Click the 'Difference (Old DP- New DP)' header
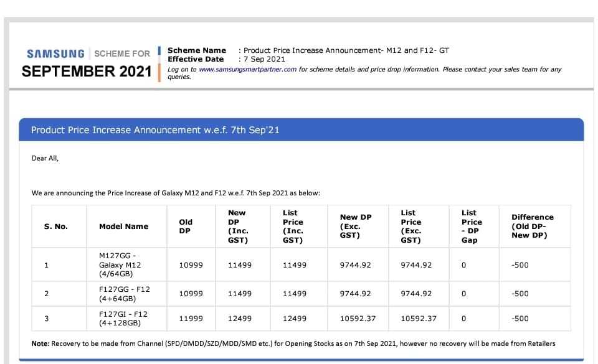This screenshot has height=364, width=598. pyautogui.click(x=533, y=226)
